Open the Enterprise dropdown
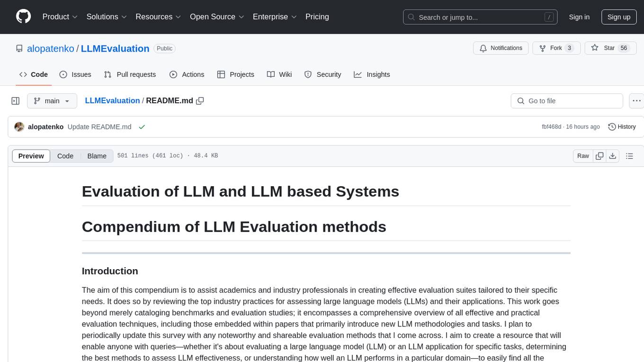The width and height of the screenshot is (644, 362). [275, 17]
